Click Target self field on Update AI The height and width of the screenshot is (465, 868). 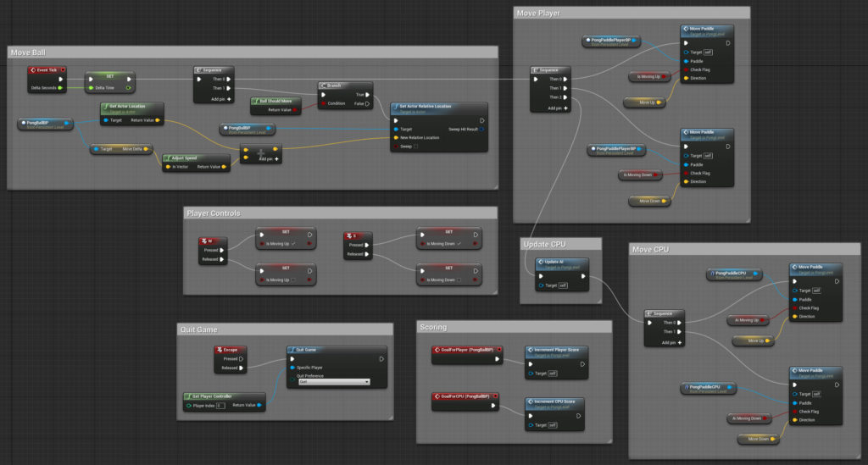563,285
